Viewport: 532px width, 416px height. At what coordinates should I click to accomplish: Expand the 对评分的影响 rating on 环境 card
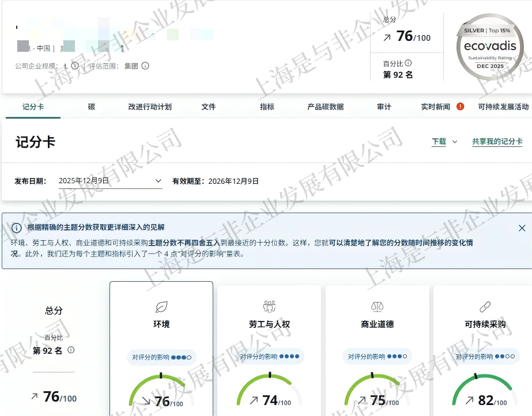pos(161,357)
